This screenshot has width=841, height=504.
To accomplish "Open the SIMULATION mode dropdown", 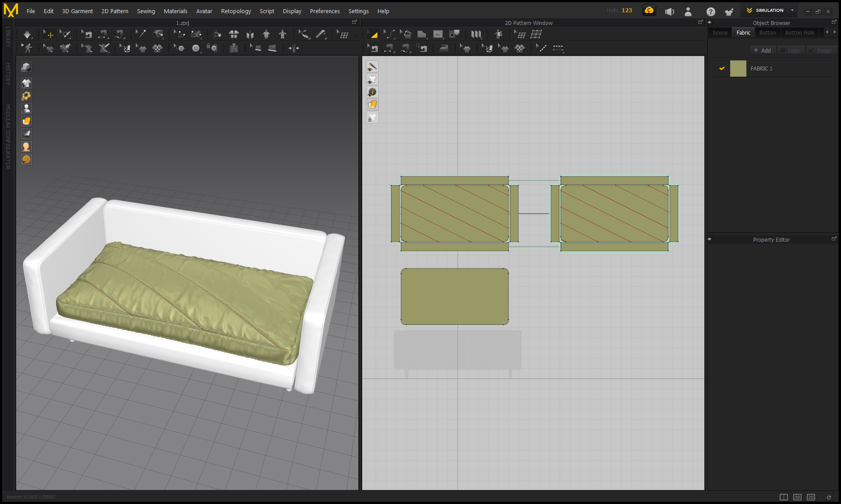I will click(792, 11).
